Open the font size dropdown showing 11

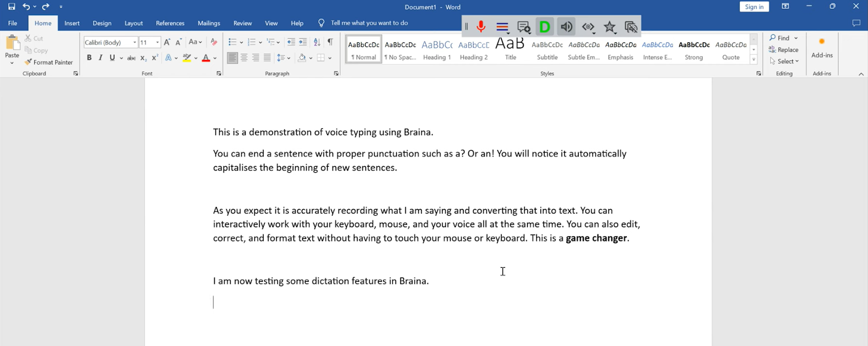[x=157, y=42]
